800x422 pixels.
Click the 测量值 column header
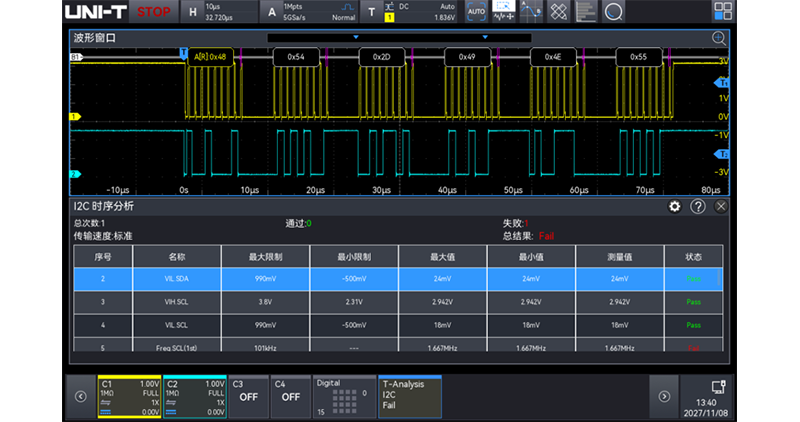tap(620, 257)
